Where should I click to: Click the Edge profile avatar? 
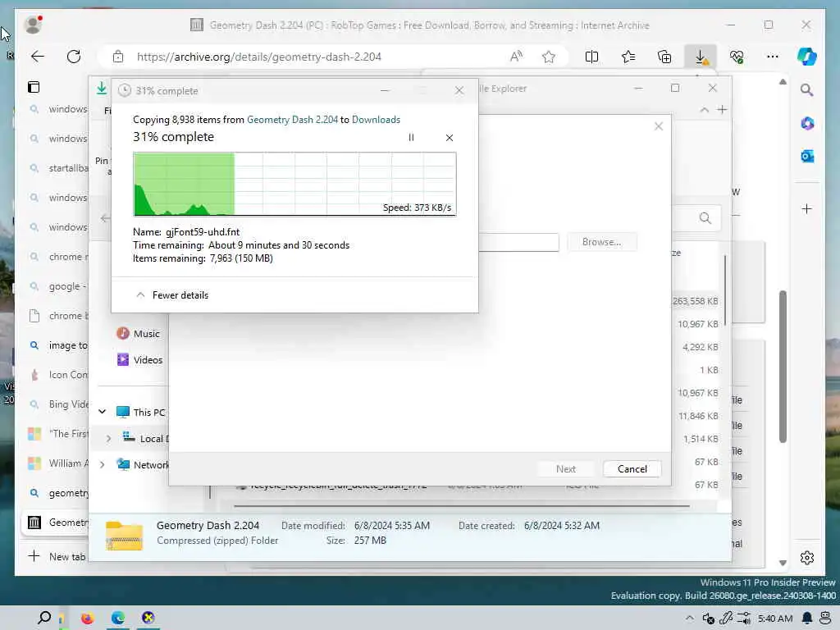click(33, 24)
